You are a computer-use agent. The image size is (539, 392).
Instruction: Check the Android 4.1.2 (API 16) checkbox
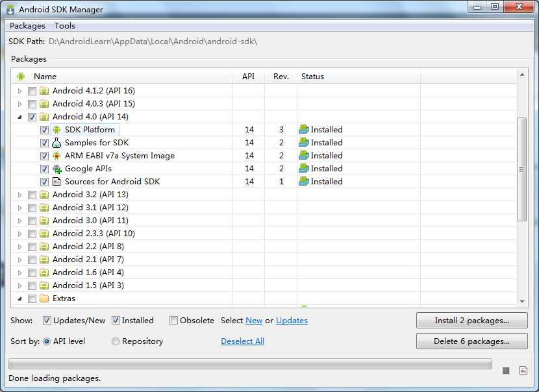[32, 92]
